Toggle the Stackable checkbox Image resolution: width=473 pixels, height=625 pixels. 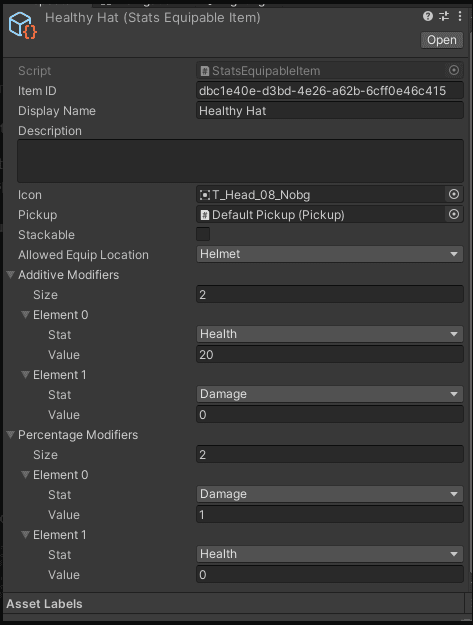(203, 234)
